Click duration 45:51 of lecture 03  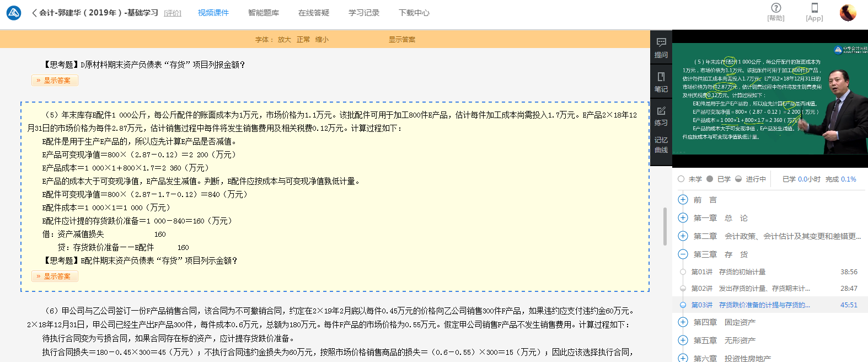[x=849, y=305]
